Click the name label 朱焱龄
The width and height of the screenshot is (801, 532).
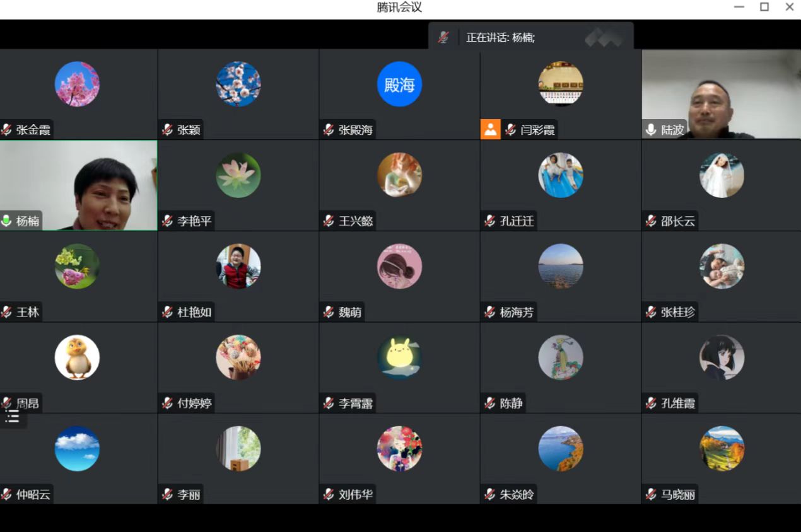point(517,494)
